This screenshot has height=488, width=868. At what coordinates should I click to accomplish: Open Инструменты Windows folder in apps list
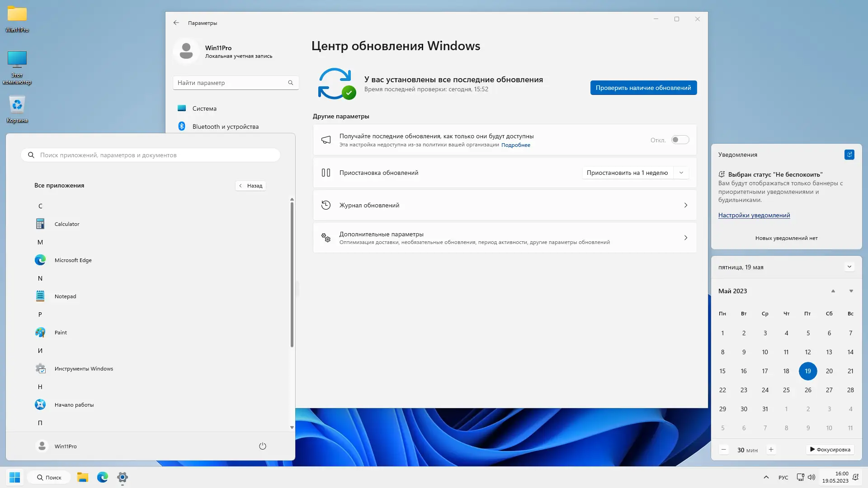coord(84,369)
